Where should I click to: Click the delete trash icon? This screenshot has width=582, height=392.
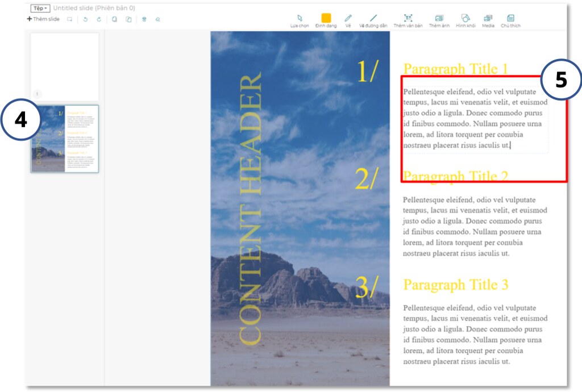click(x=144, y=19)
